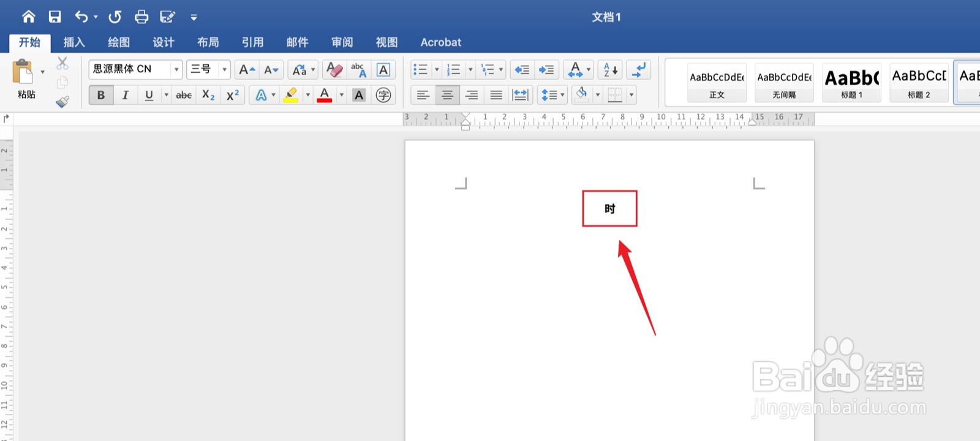Screen dimensions: 980x441
Task: Sort text with A-Z icon
Action: 610,69
